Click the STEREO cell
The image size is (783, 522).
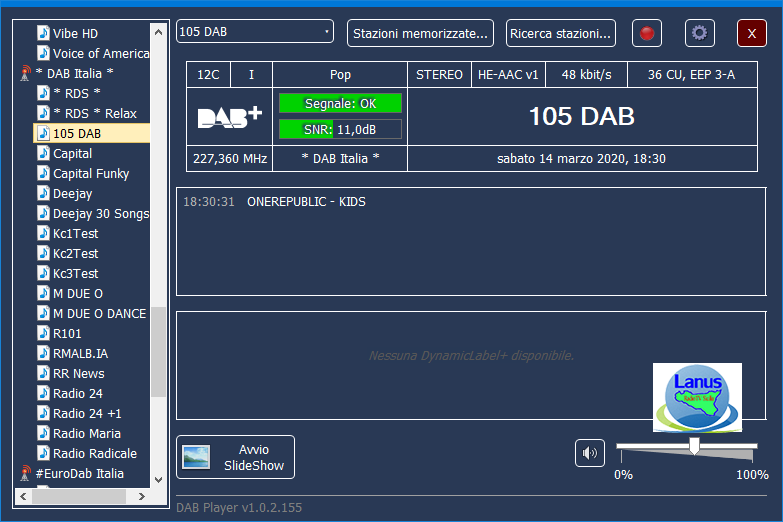(x=439, y=75)
